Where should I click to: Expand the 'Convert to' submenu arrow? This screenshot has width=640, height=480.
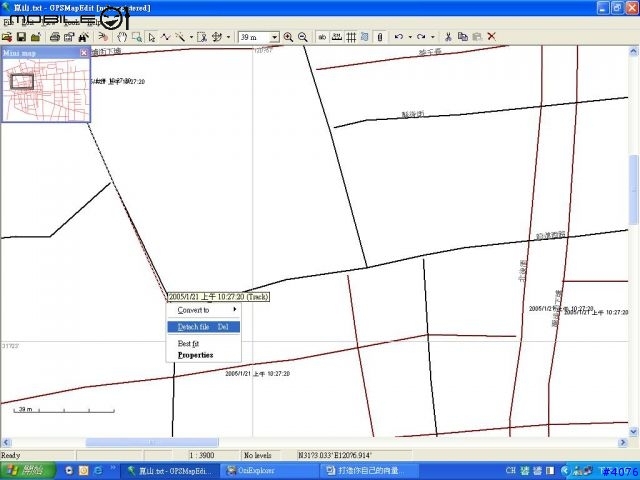point(235,309)
